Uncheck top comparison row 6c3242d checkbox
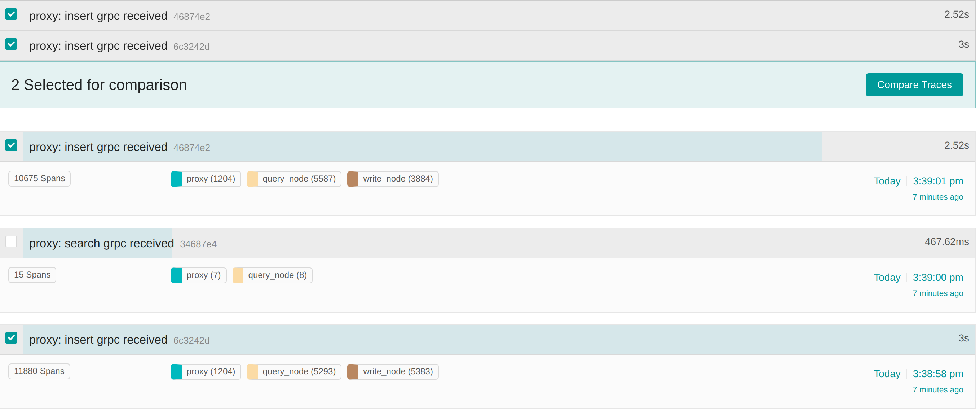This screenshot has height=410, width=980. tap(11, 44)
